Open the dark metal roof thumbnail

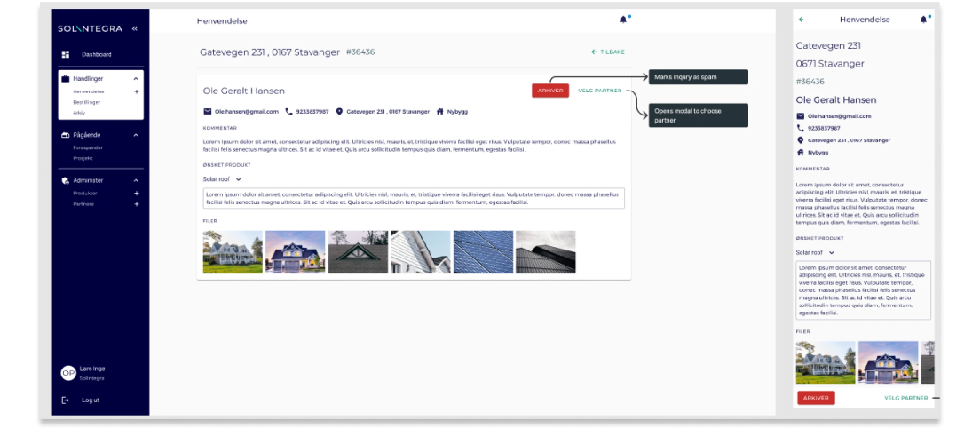coord(546,252)
